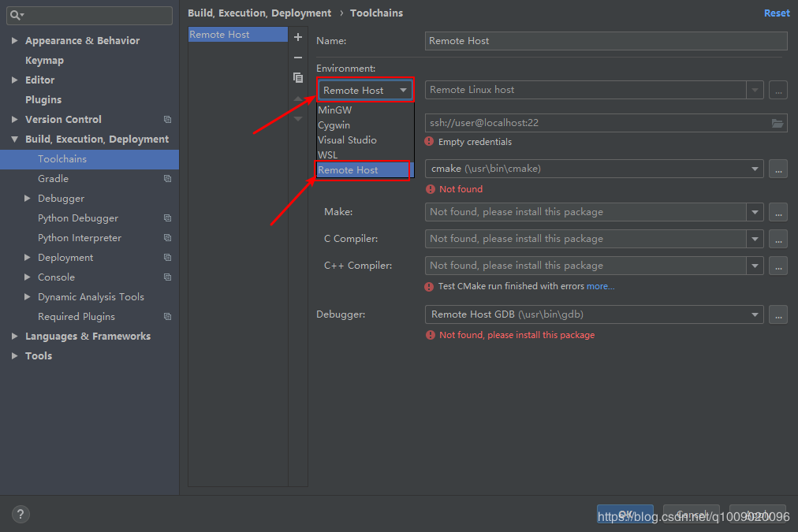Expand the Appearance & Behavior section
The image size is (798, 532).
[x=15, y=41]
